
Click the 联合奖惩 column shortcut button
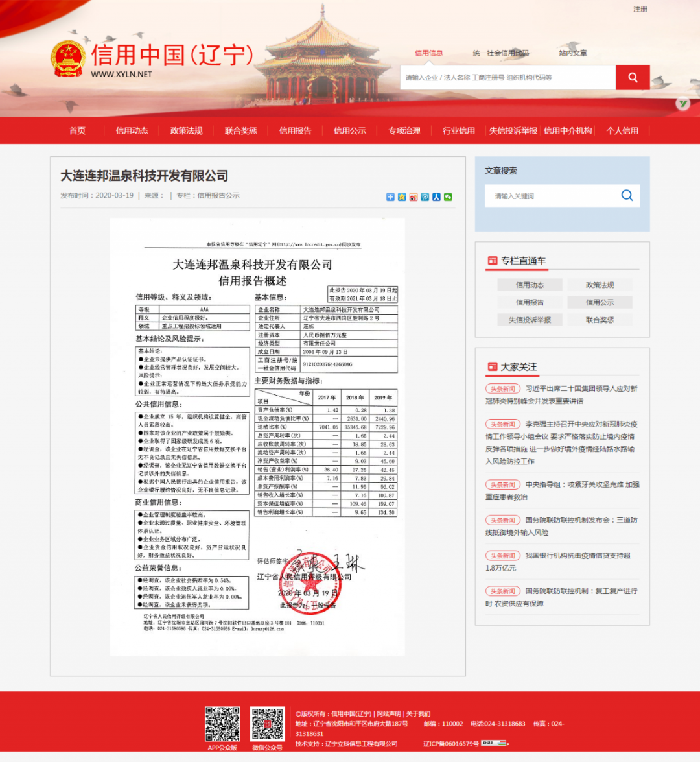point(600,320)
